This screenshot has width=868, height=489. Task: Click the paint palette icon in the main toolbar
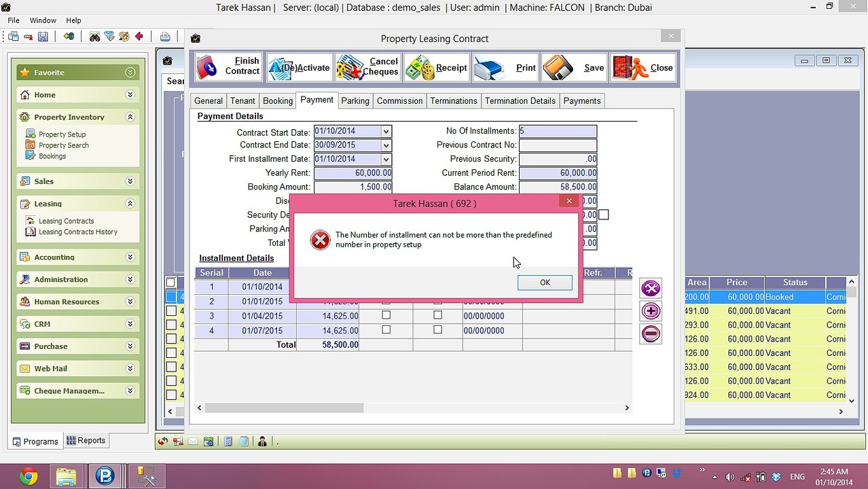[124, 37]
